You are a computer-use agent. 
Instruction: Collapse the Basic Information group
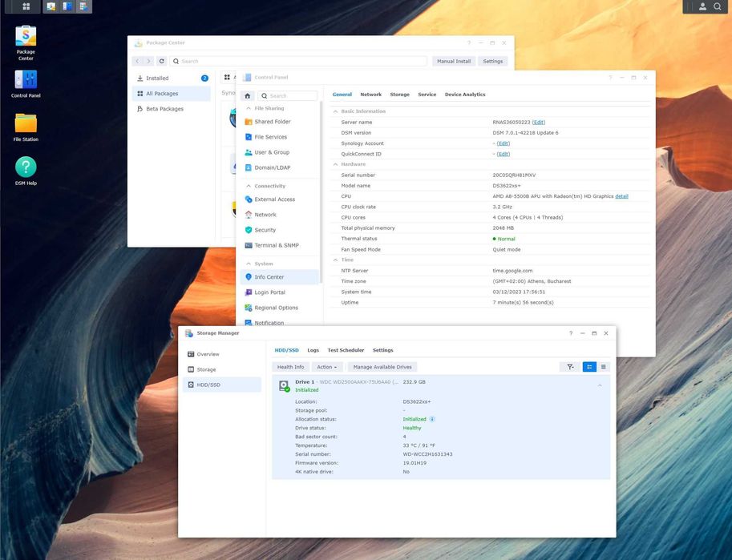pyautogui.click(x=335, y=111)
